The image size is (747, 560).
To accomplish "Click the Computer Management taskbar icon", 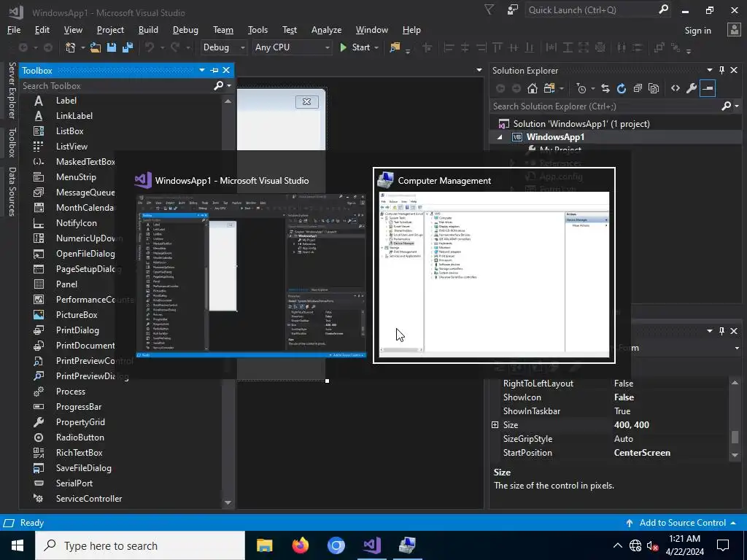I will pyautogui.click(x=407, y=545).
